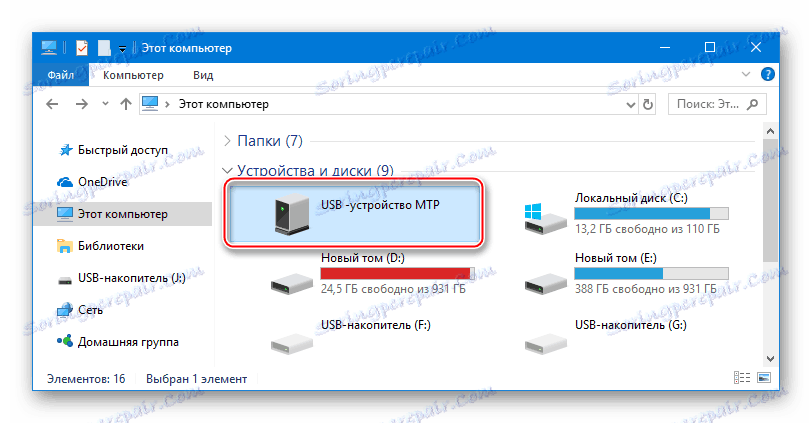Click the forward navigation arrow
The image size is (812, 423).
(81, 104)
